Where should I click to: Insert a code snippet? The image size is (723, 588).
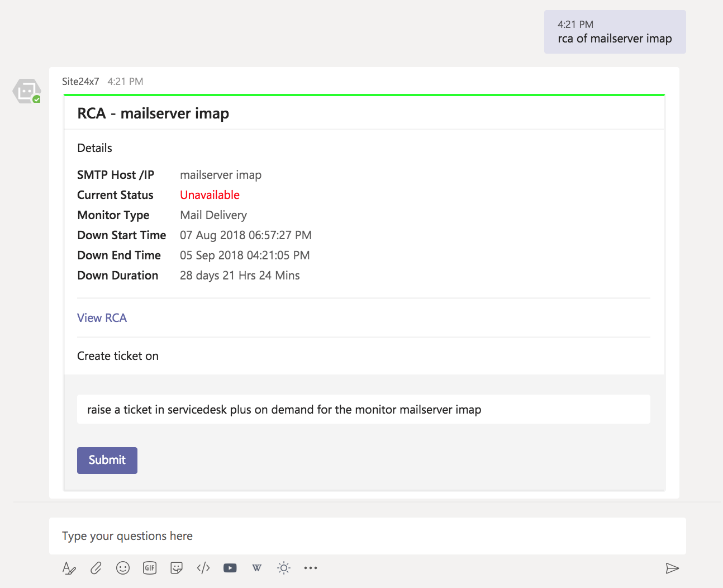point(203,568)
